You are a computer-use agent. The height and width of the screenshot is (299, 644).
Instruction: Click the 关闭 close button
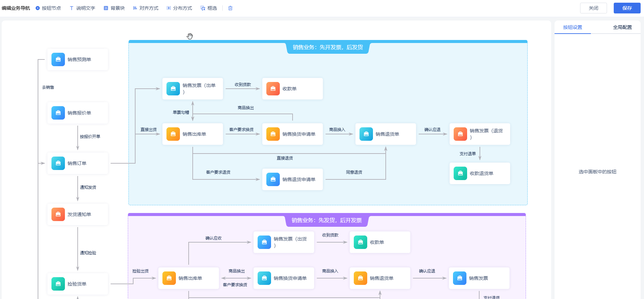coord(593,8)
